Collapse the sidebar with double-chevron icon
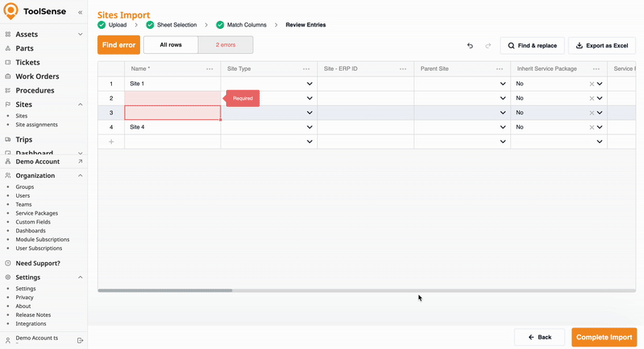The image size is (644, 349). (80, 12)
